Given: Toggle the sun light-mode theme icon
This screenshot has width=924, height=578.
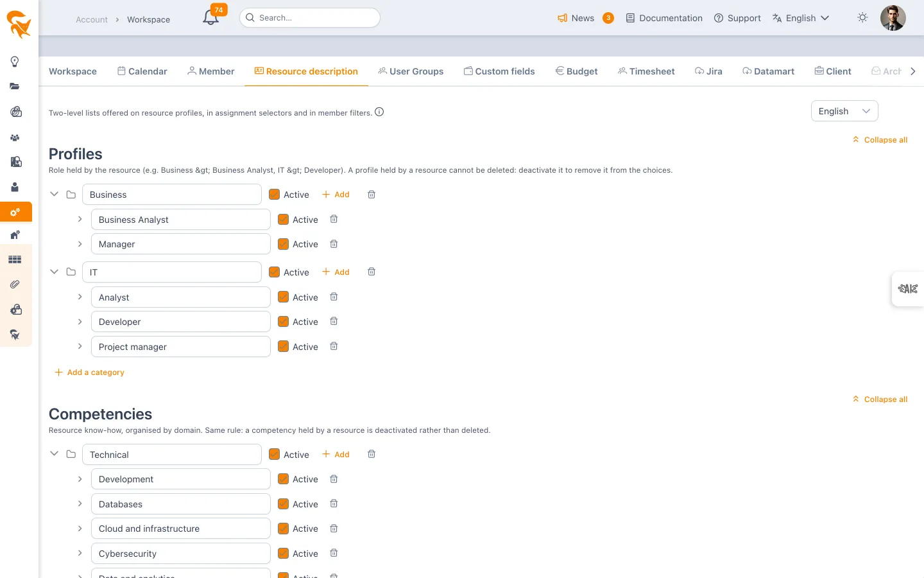Looking at the screenshot, I should (862, 18).
